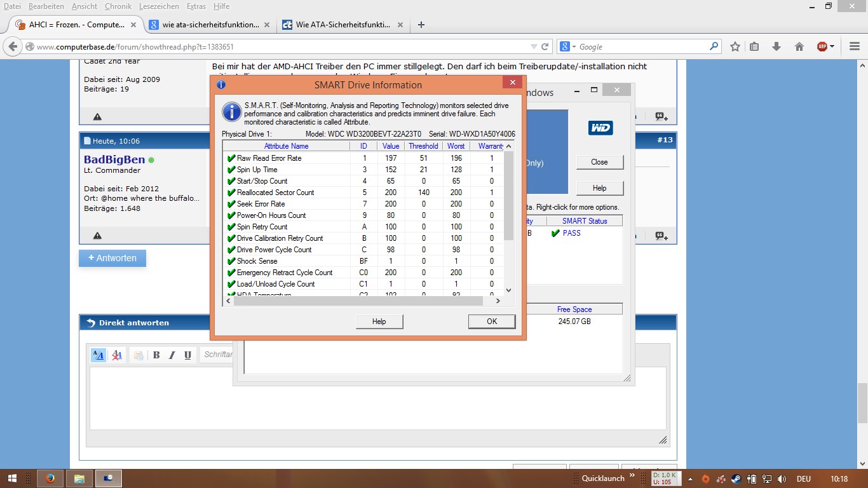Open Firefox from the taskbar
This screenshot has height=488, width=868.
point(50,478)
